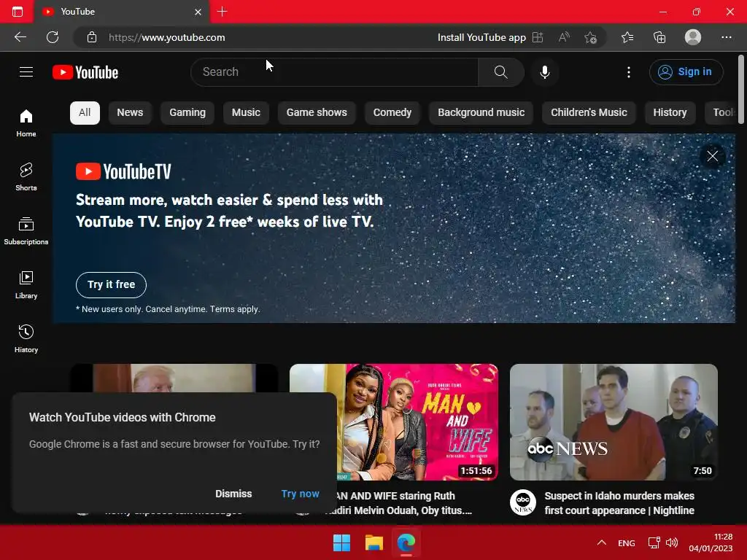Screen dimensions: 747x560
Task: Close the YouTube tab
Action: point(198,12)
